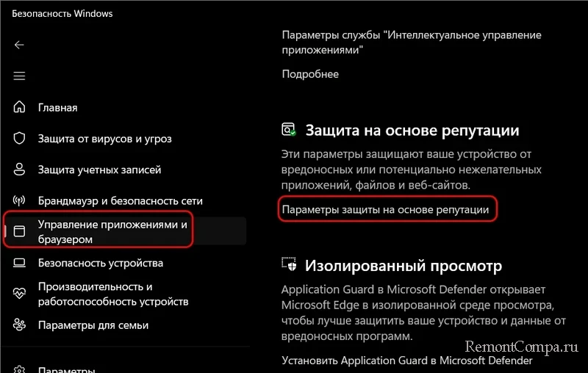Click the device security laptop icon
Image resolution: width=588 pixels, height=373 pixels.
click(x=19, y=263)
